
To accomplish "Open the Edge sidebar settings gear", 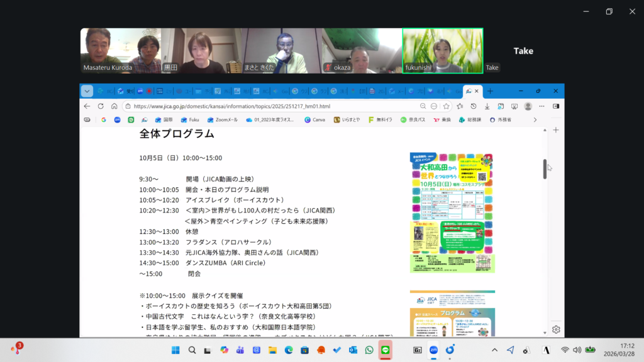I will point(556,329).
